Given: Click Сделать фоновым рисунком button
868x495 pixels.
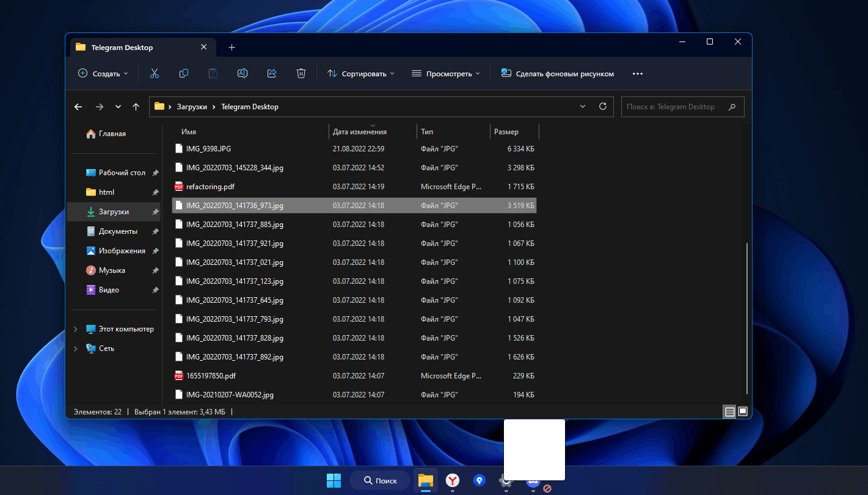Looking at the screenshot, I should point(557,73).
